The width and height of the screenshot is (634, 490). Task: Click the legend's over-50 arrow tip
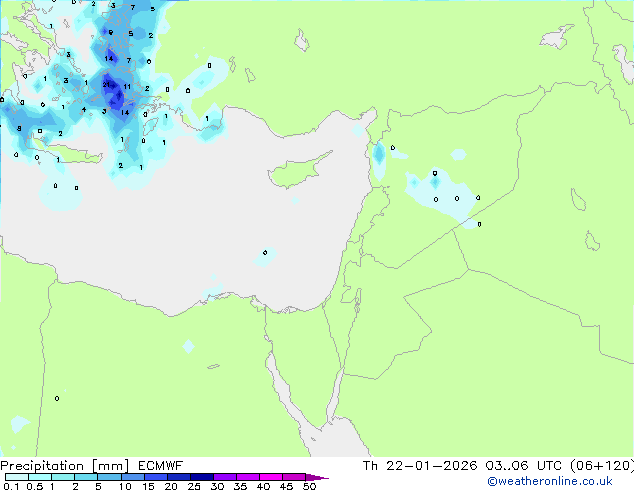[x=317, y=478]
